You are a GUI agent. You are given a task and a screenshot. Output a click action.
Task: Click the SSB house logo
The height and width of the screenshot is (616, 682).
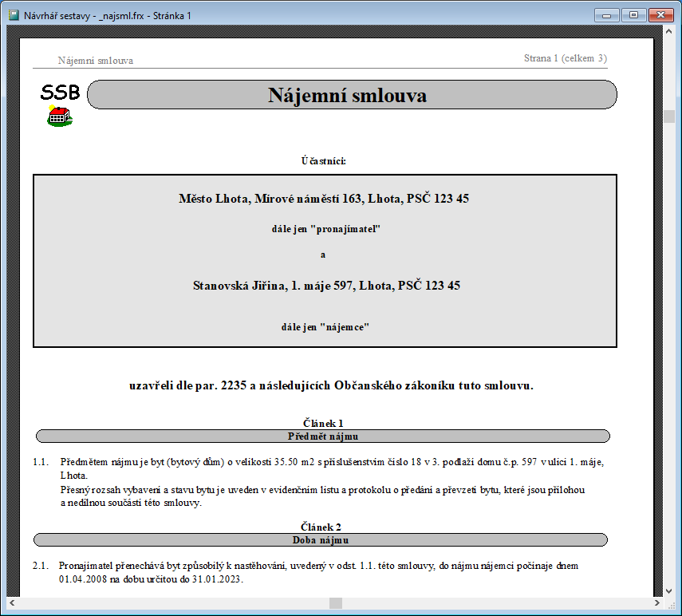point(60,105)
